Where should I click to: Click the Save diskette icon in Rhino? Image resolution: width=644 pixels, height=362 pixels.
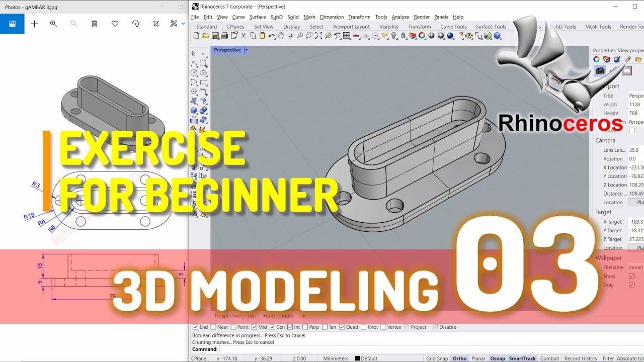click(x=215, y=36)
